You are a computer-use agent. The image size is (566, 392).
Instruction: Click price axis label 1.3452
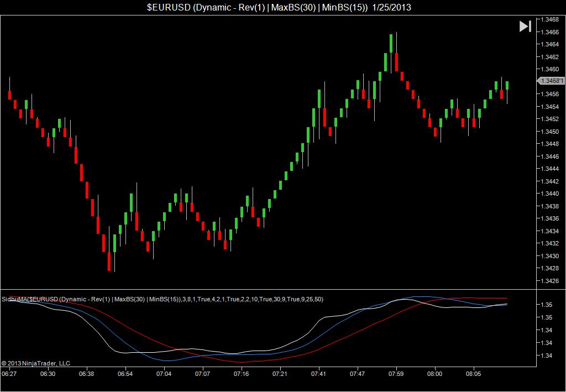click(x=550, y=119)
